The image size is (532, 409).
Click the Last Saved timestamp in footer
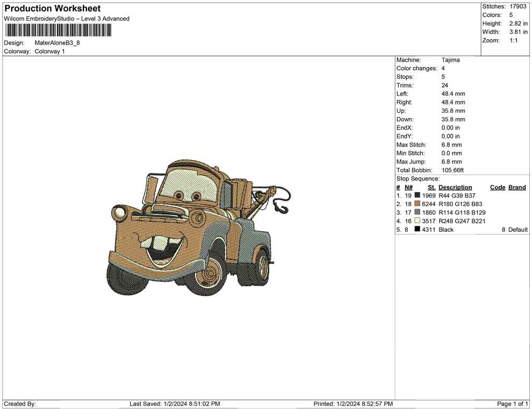[x=175, y=404]
